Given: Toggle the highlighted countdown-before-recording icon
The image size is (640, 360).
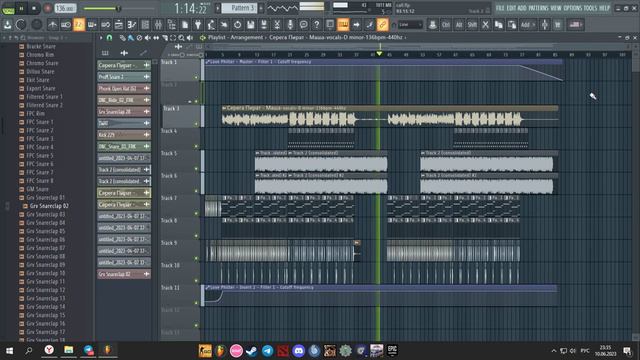Looking at the screenshot, I should (79, 24).
